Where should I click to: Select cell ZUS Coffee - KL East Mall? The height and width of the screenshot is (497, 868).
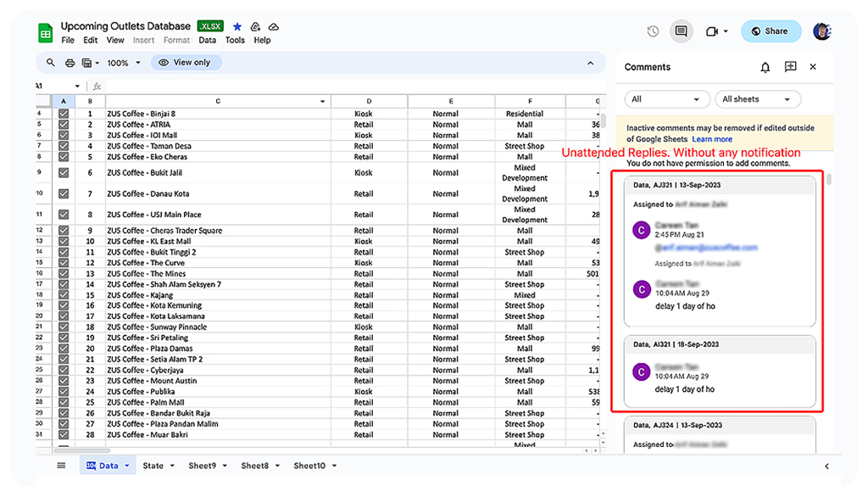tap(218, 242)
